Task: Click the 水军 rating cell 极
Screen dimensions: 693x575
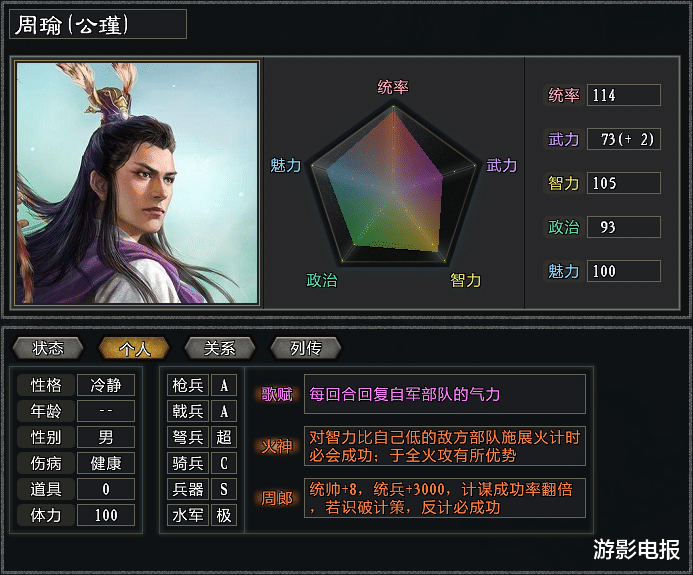Action: tap(224, 515)
